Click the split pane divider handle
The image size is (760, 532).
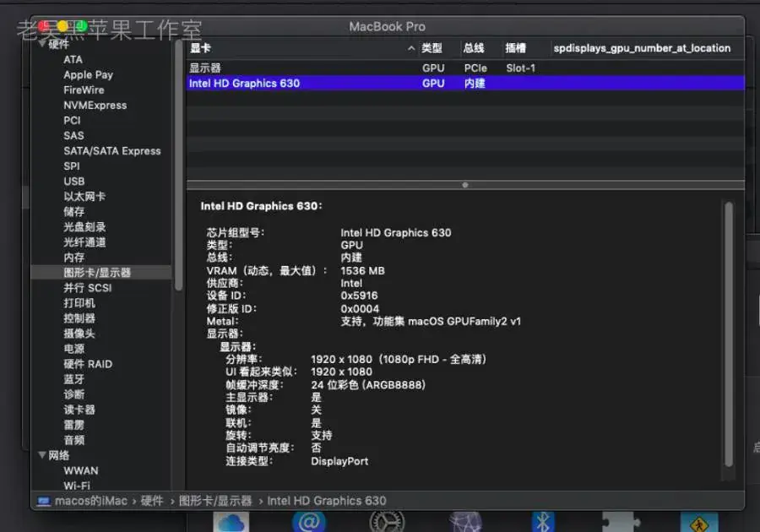point(465,185)
